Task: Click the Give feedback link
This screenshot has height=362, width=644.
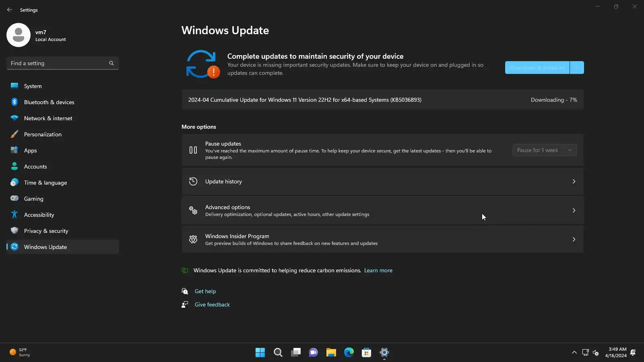Action: click(212, 304)
